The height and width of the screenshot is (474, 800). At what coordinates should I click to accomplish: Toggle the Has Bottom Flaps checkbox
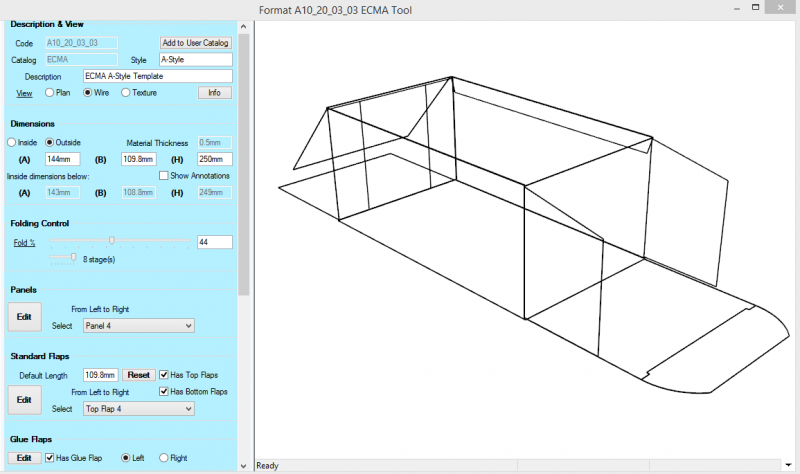pyautogui.click(x=164, y=391)
